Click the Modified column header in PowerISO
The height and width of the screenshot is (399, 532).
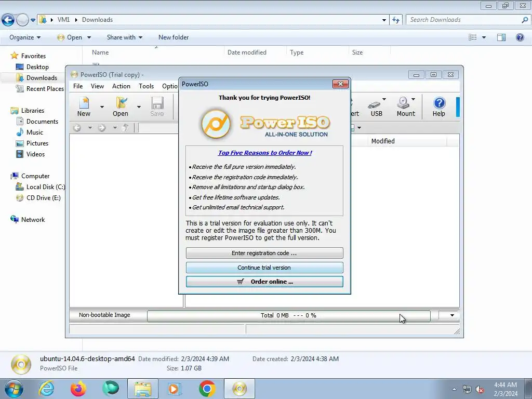point(383,141)
